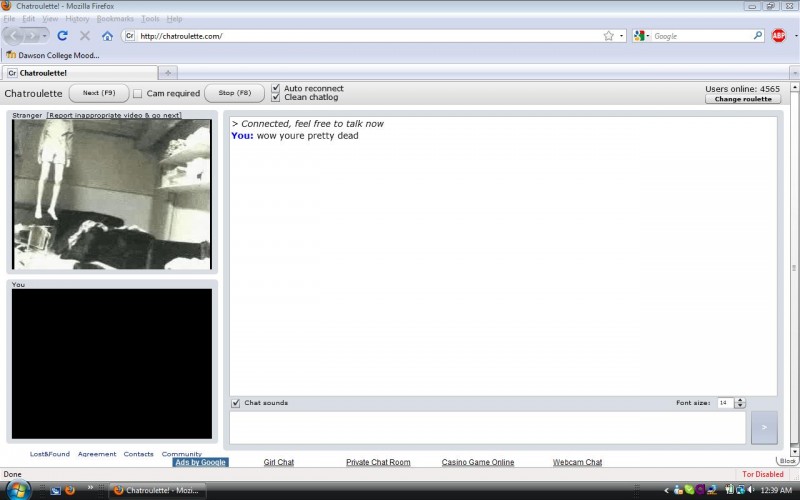This screenshot has height=500, width=800.
Task: Click the Change roulette button
Action: click(742, 99)
